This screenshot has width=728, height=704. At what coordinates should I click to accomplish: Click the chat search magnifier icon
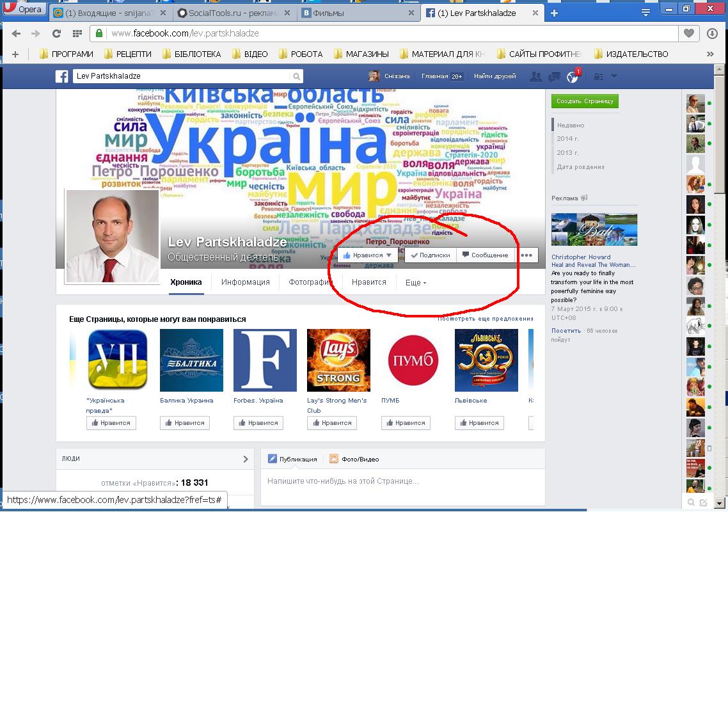point(691,502)
